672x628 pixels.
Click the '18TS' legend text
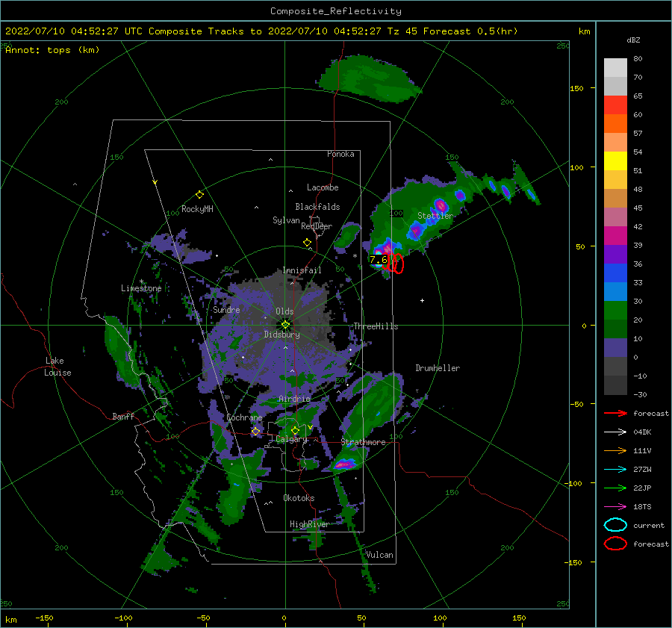[x=642, y=507]
